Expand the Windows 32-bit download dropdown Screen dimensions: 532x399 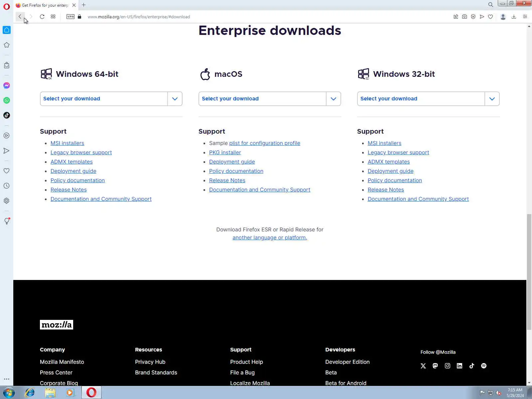coord(428,99)
